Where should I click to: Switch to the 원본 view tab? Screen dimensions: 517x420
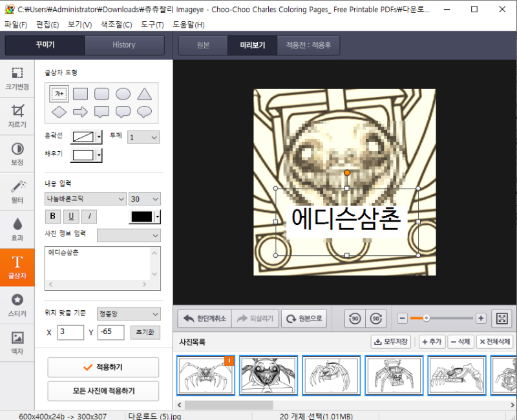click(x=203, y=45)
